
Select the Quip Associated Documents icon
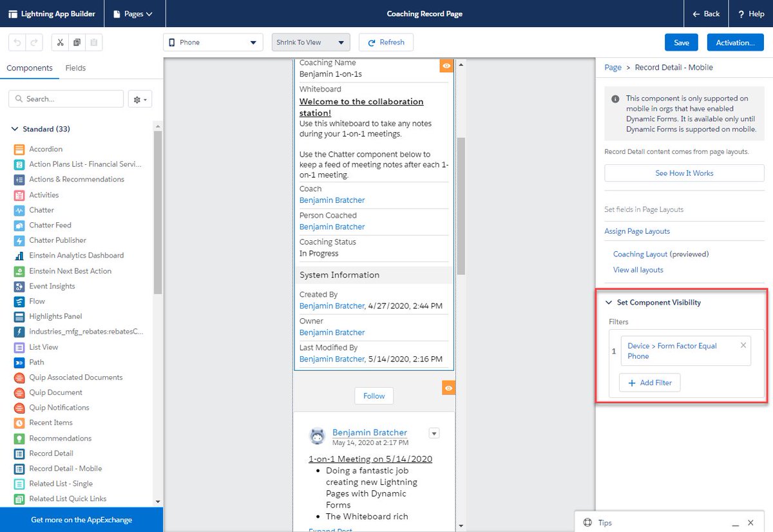pyautogui.click(x=19, y=377)
